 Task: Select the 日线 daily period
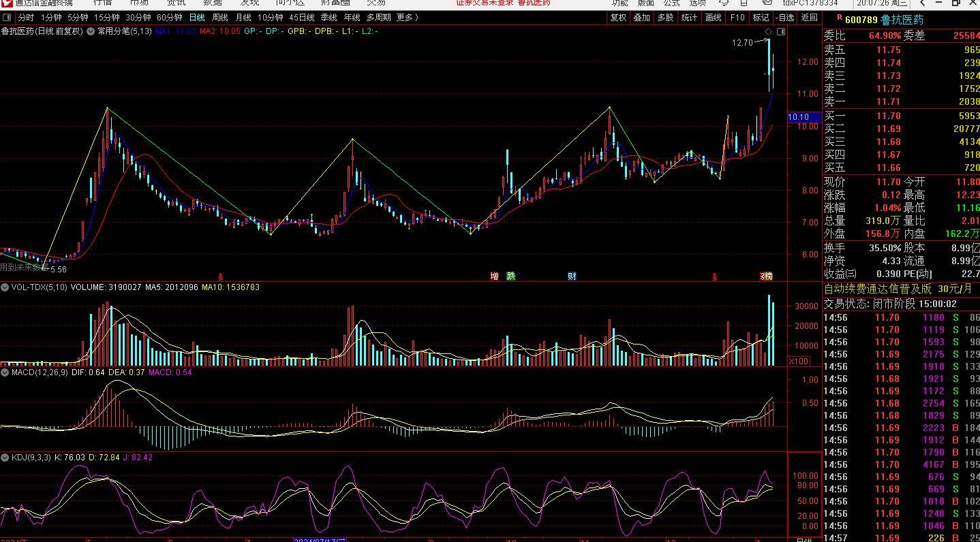point(197,18)
